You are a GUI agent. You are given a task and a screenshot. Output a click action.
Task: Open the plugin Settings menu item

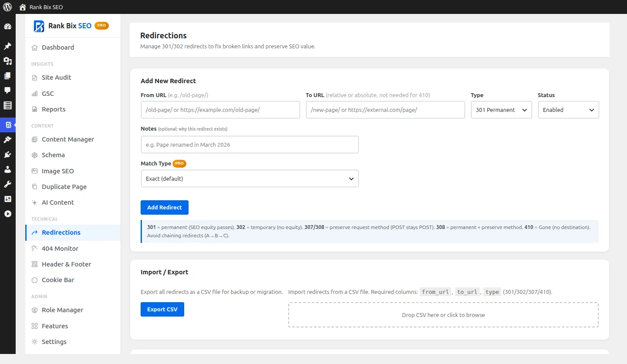pos(73,342)
